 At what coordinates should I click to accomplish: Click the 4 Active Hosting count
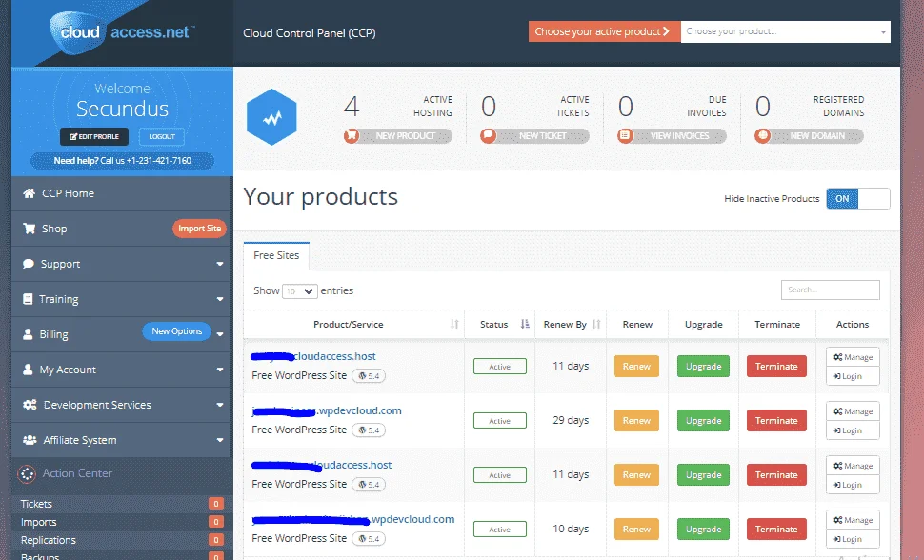coord(352,106)
